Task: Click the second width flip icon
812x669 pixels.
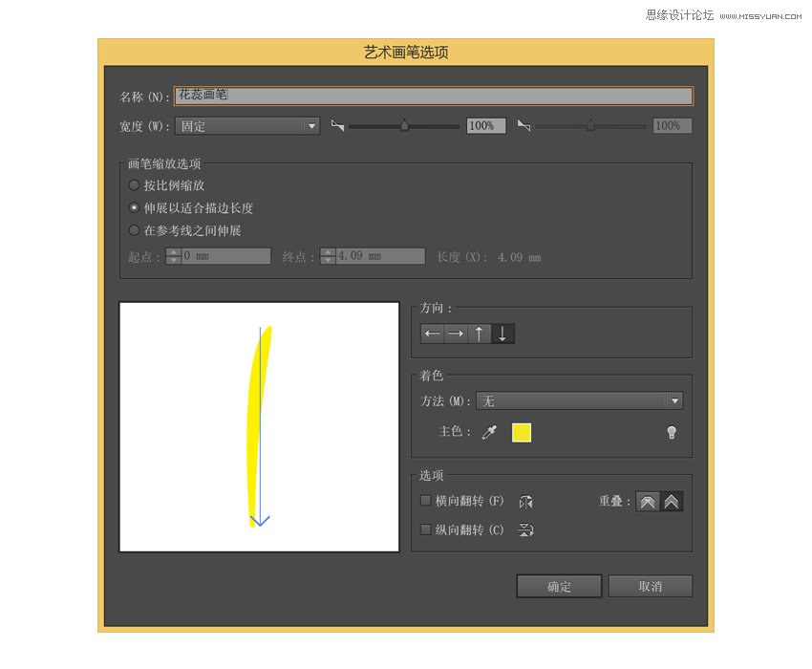Action: (x=524, y=125)
